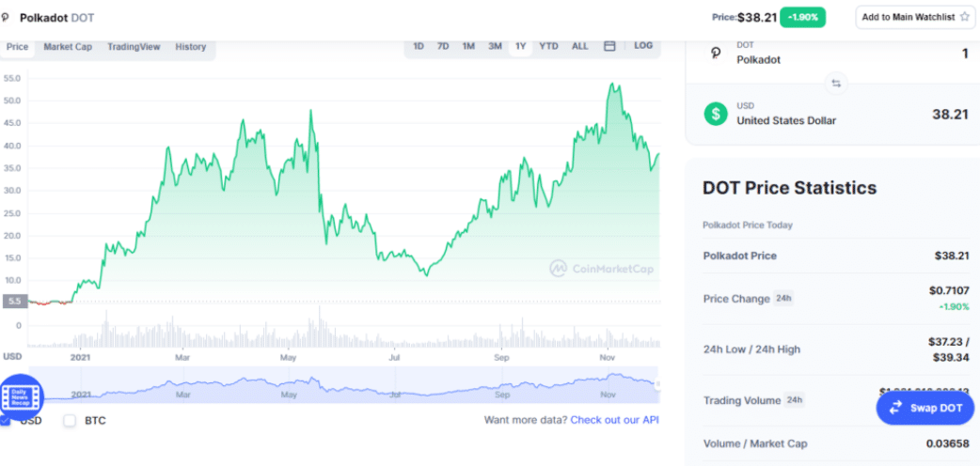Click the Polkadot logo in header
The width and height of the screenshot is (980, 466).
tap(6, 18)
